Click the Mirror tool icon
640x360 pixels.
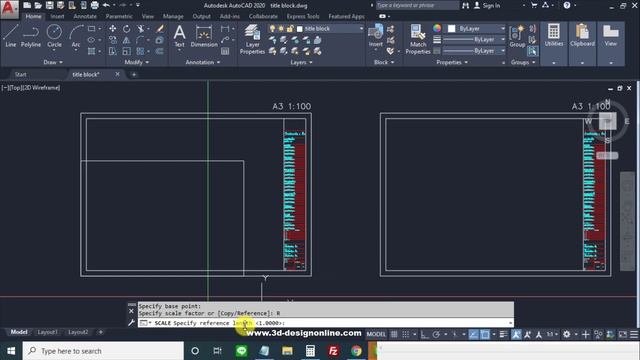127,40
